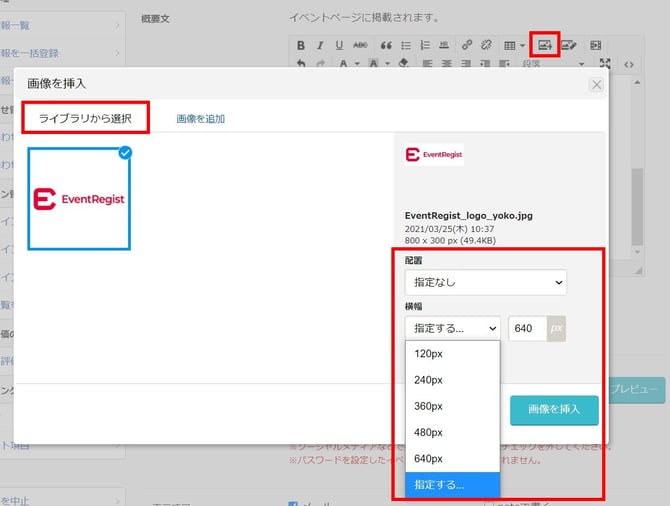Click the strikethrough ABC icon
Screen dimensions: 670x506
pos(360,45)
